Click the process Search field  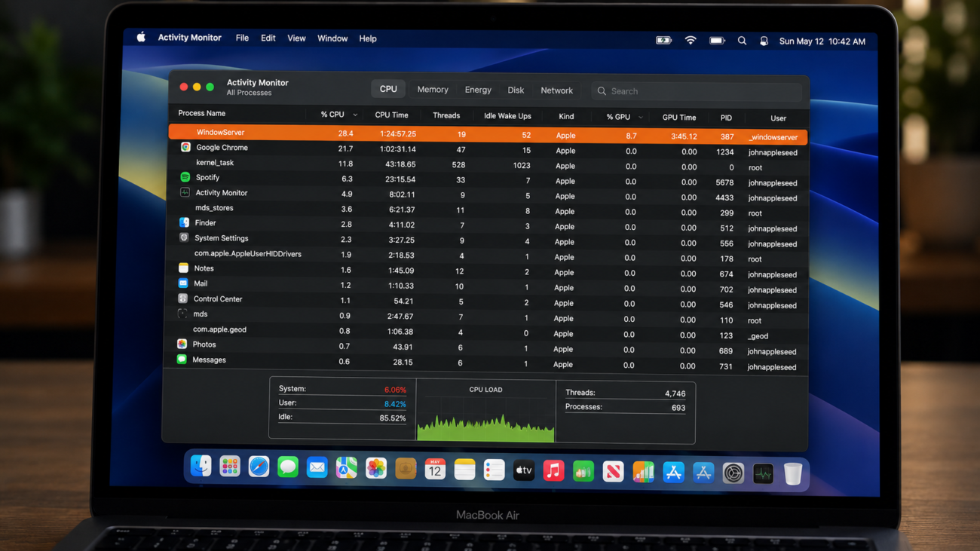tap(697, 91)
